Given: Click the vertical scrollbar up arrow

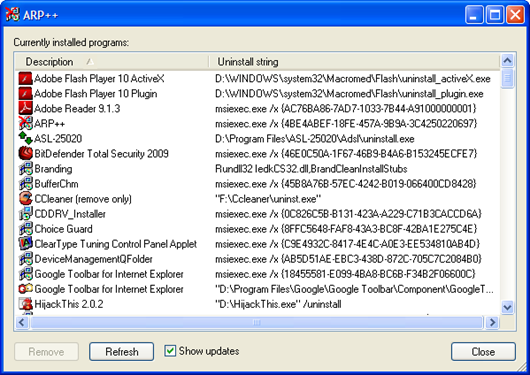Looking at the screenshot, I should 507,61.
